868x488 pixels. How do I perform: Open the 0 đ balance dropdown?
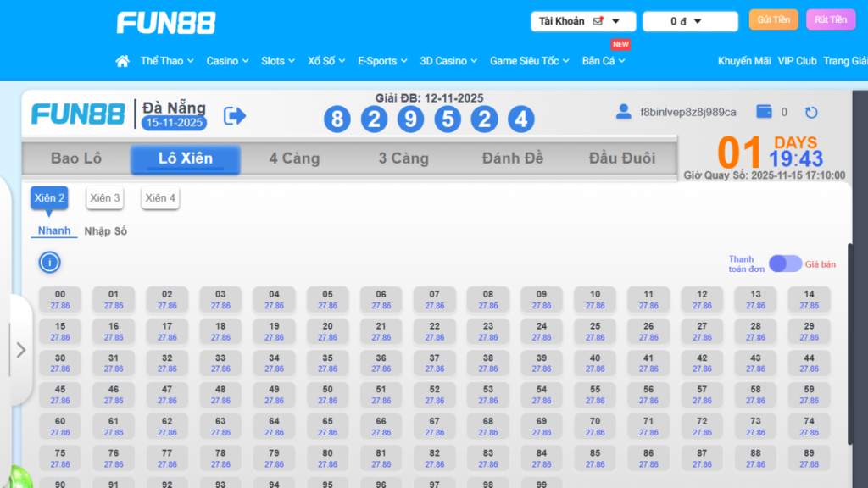coord(690,20)
